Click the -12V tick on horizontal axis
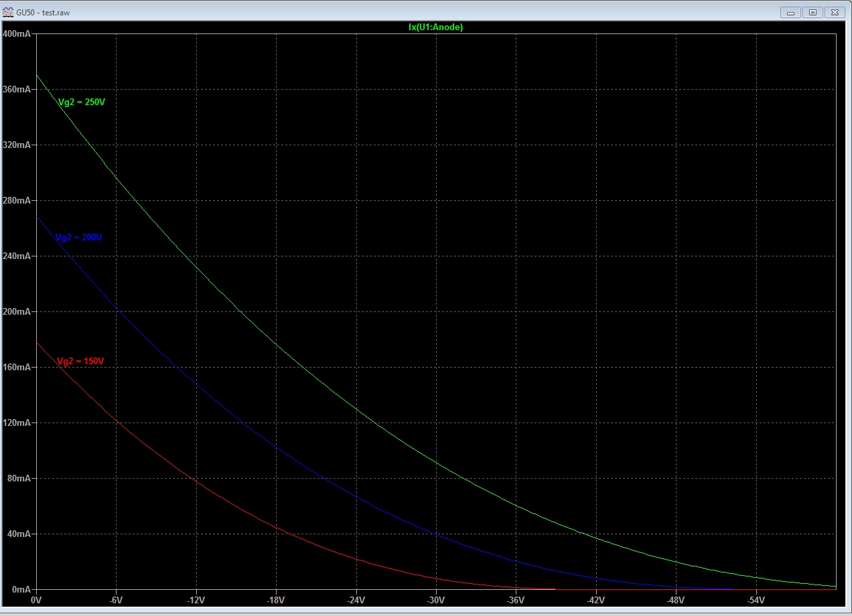Viewport: 852px width, 616px height. coord(196,600)
